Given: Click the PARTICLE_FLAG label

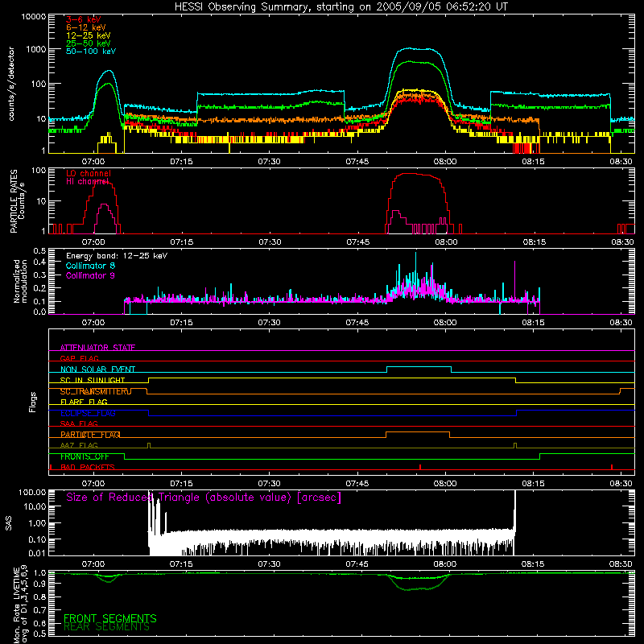Looking at the screenshot, I should 90,435.
